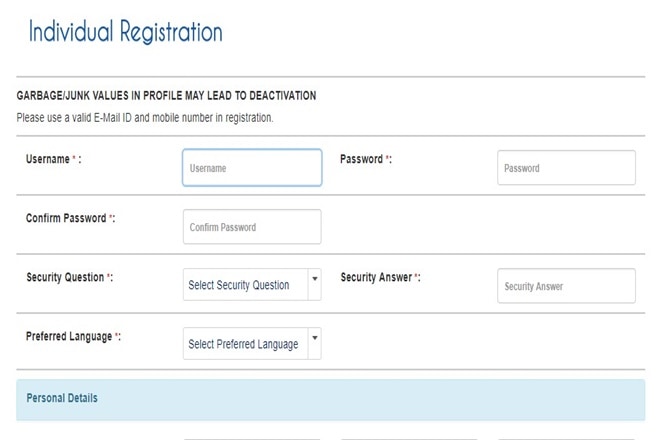This screenshot has width=660, height=440.
Task: Click the red asterisk beside Username
Action: (74, 160)
